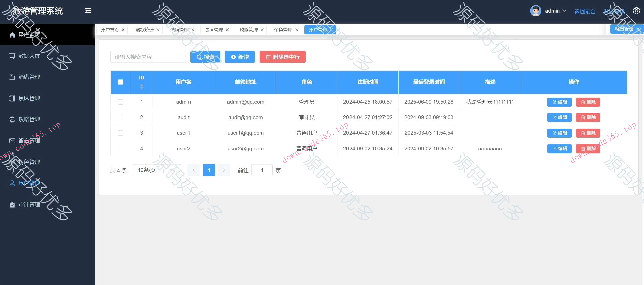Delete the audit user row

click(588, 117)
